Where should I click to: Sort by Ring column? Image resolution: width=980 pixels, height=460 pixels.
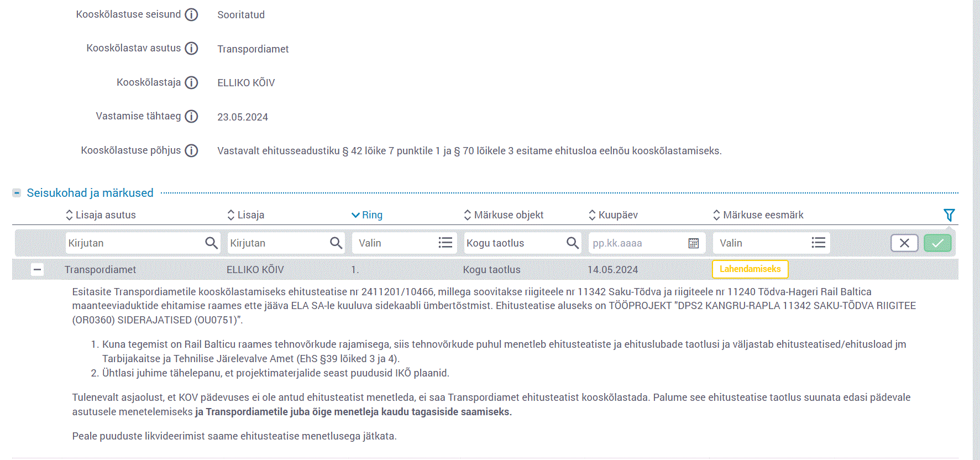click(x=367, y=215)
